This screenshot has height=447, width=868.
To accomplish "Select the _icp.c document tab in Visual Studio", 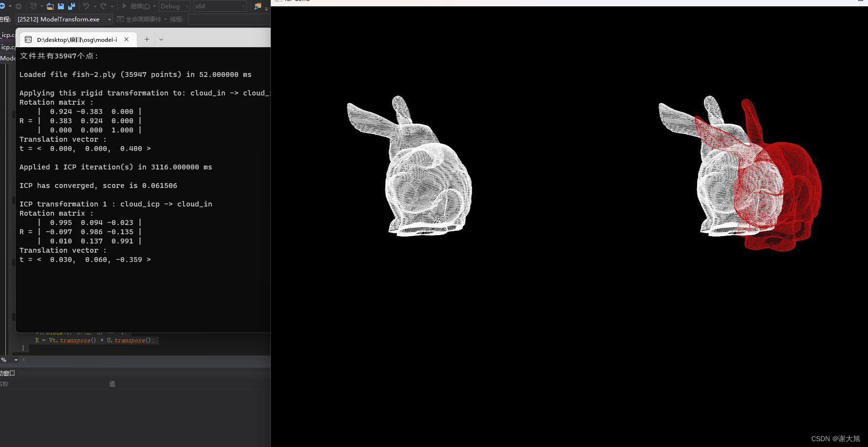I will click(x=7, y=35).
